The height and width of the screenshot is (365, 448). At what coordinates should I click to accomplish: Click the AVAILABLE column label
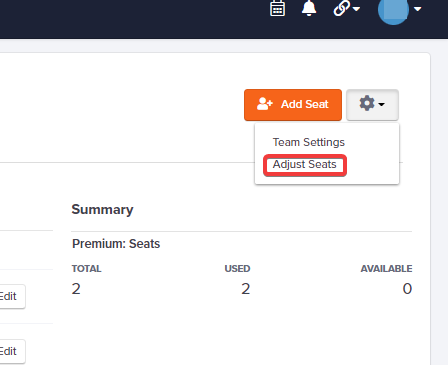coord(386,269)
